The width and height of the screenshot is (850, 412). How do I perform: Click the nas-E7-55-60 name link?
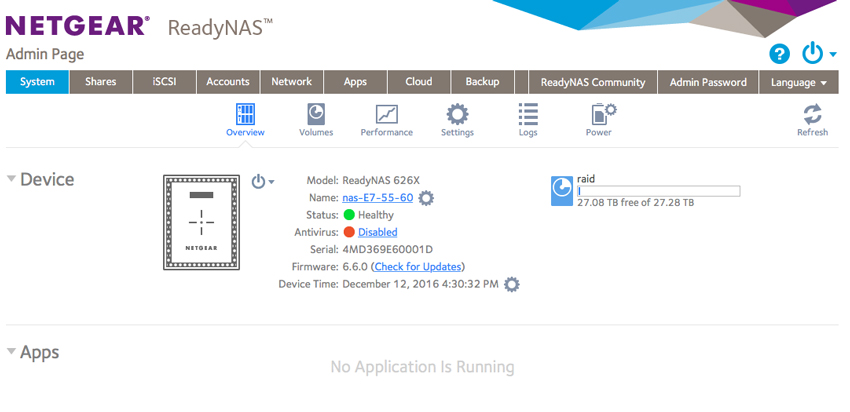377,198
